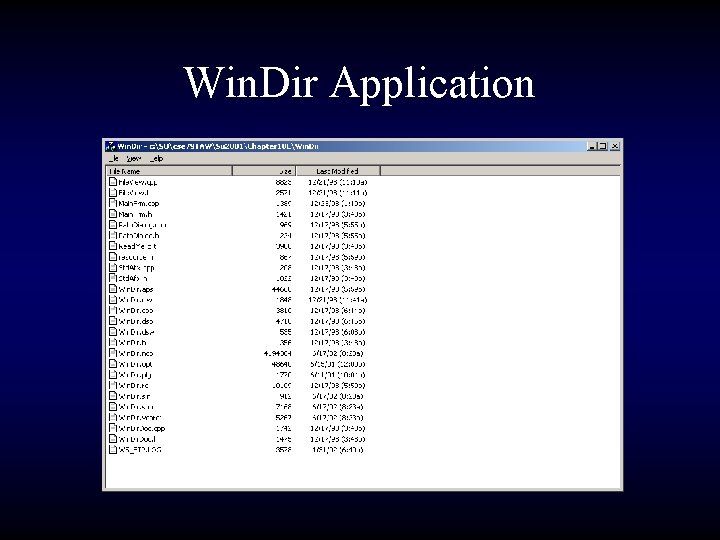Click the file icon beside FileView.cpp

click(113, 182)
